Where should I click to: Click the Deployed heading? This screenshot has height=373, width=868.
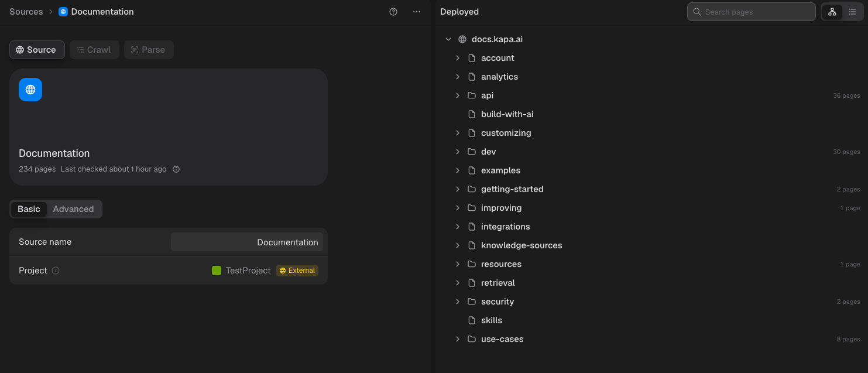(x=459, y=12)
